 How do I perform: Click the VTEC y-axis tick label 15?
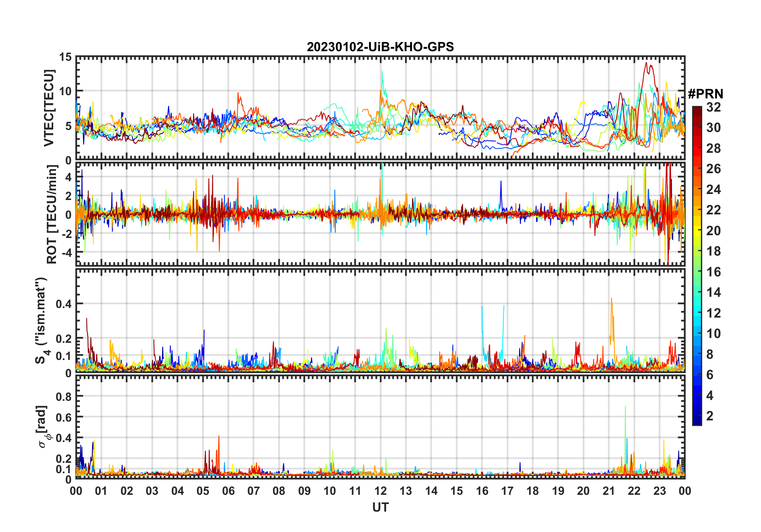(65, 57)
